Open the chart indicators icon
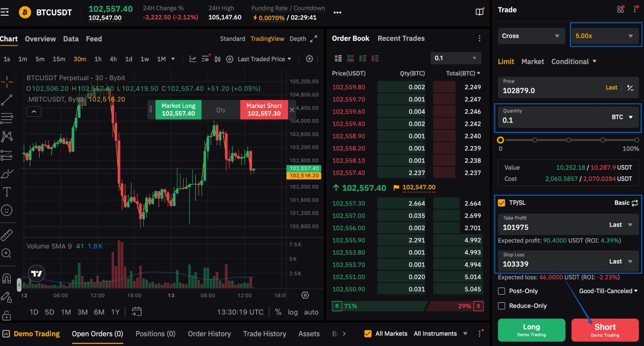This screenshot has width=644, height=346. tap(193, 59)
